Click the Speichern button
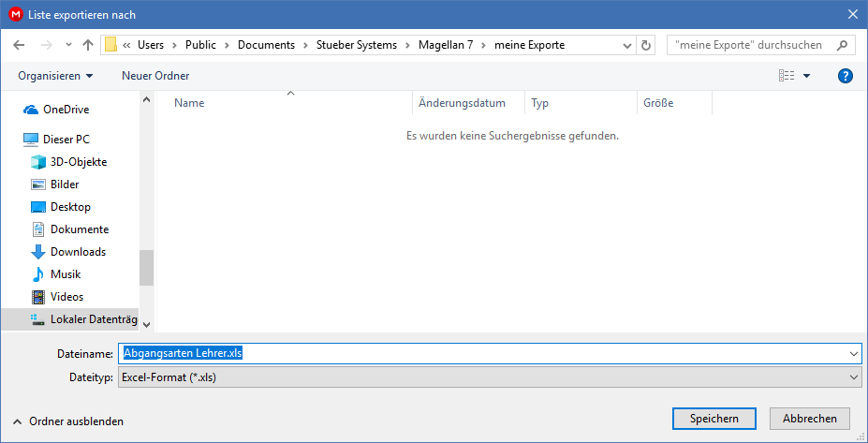868x443 pixels. tap(714, 419)
